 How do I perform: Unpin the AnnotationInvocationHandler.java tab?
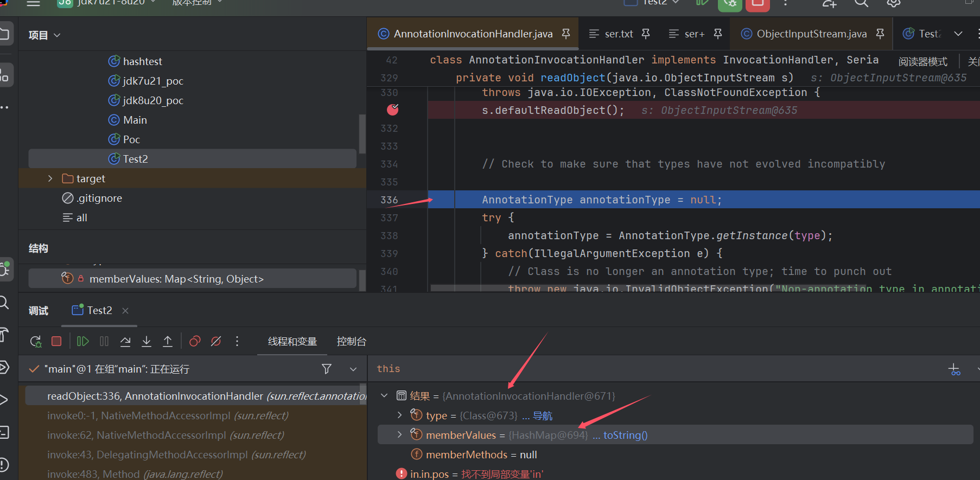[x=566, y=34]
